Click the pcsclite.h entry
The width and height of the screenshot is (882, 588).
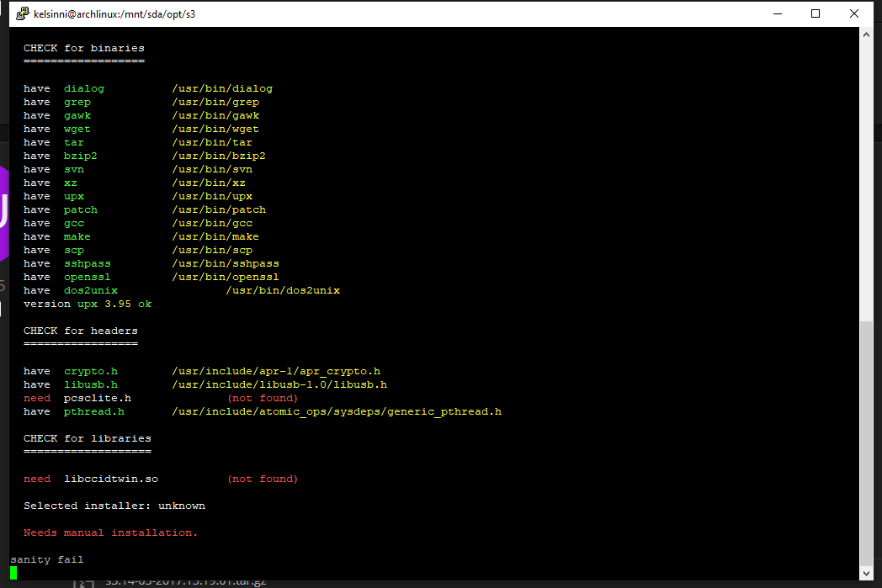pos(98,398)
